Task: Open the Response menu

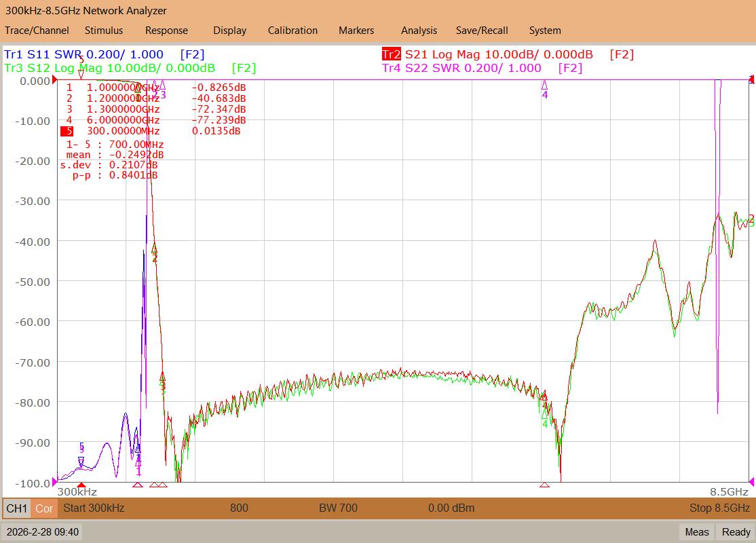Action: [166, 31]
